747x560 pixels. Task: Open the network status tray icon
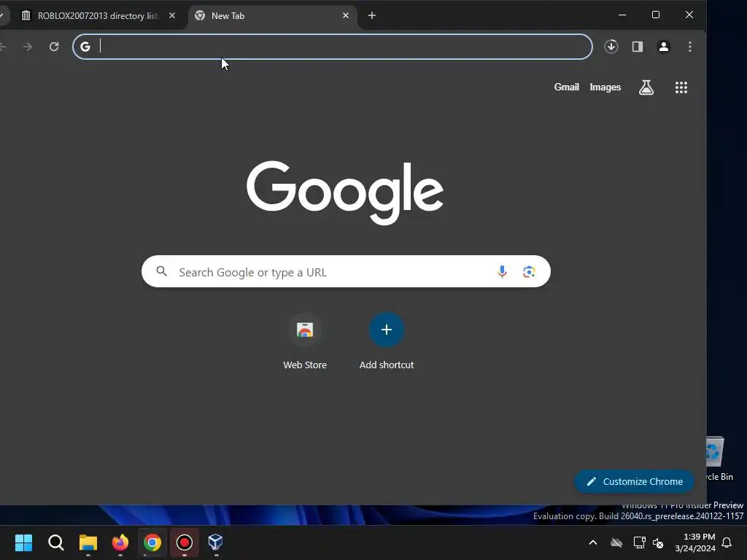pos(639,542)
